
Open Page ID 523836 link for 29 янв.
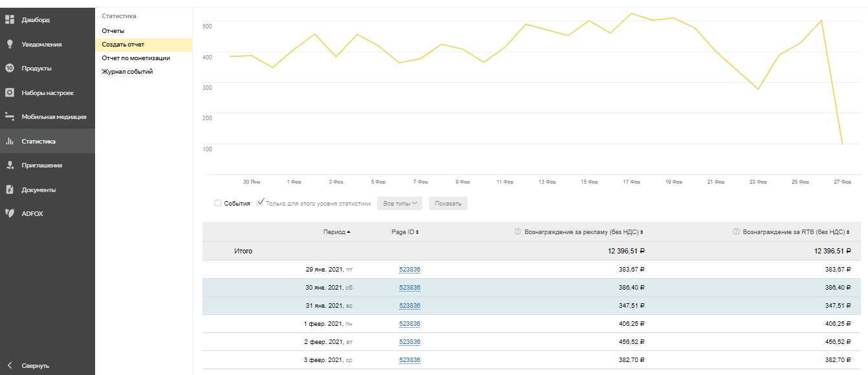click(x=409, y=270)
